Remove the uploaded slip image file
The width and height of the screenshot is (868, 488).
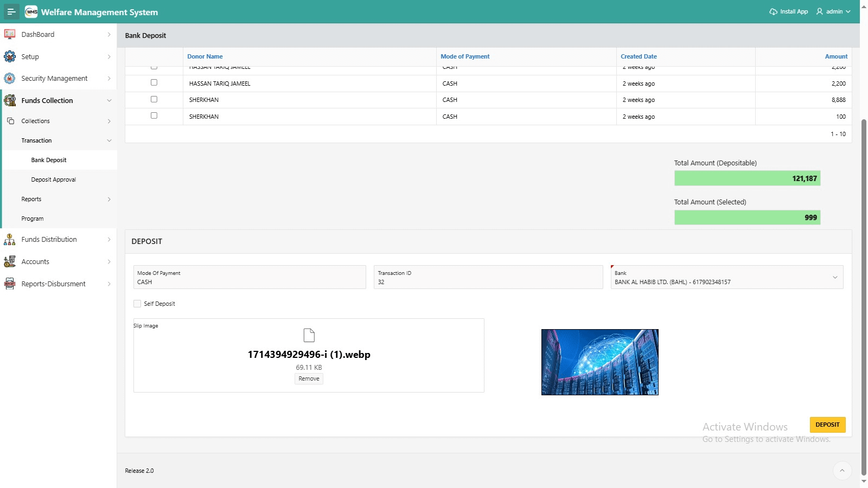pos(309,378)
